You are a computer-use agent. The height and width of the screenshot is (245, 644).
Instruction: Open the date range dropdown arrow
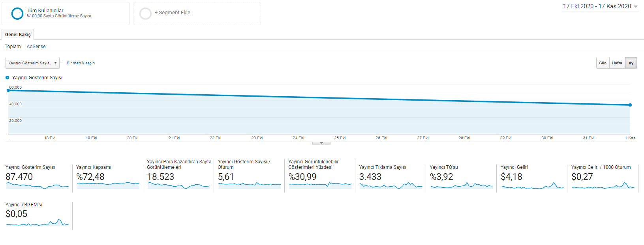click(636, 7)
